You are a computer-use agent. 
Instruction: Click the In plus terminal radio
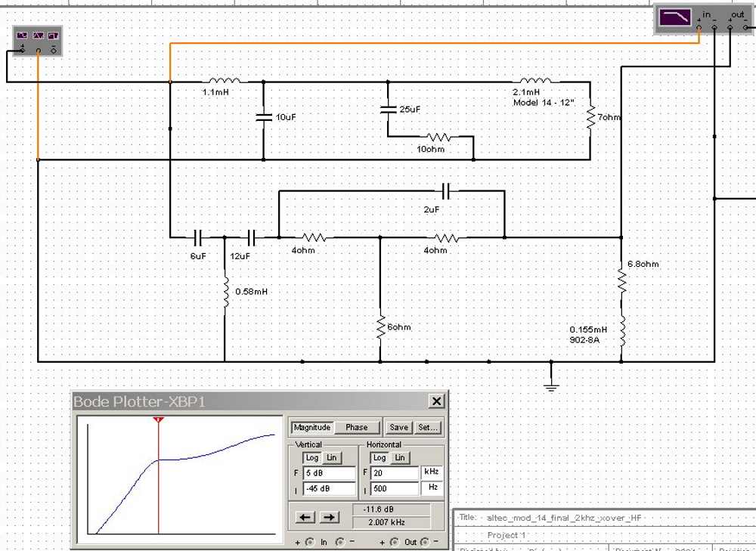[309, 543]
